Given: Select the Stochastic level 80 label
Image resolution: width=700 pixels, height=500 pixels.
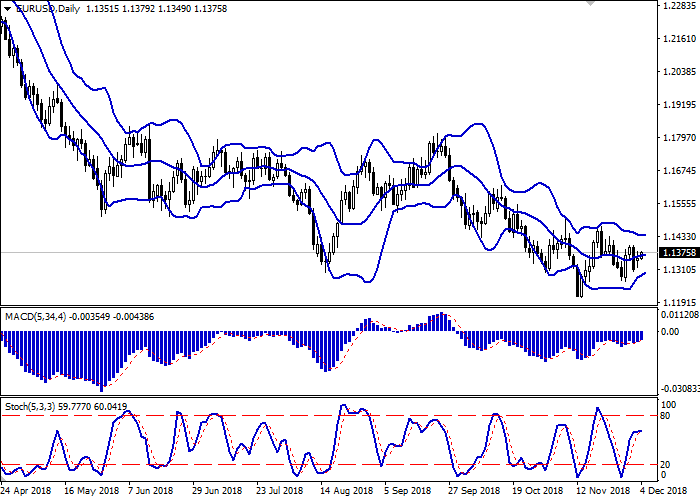Looking at the screenshot, I should tap(665, 416).
